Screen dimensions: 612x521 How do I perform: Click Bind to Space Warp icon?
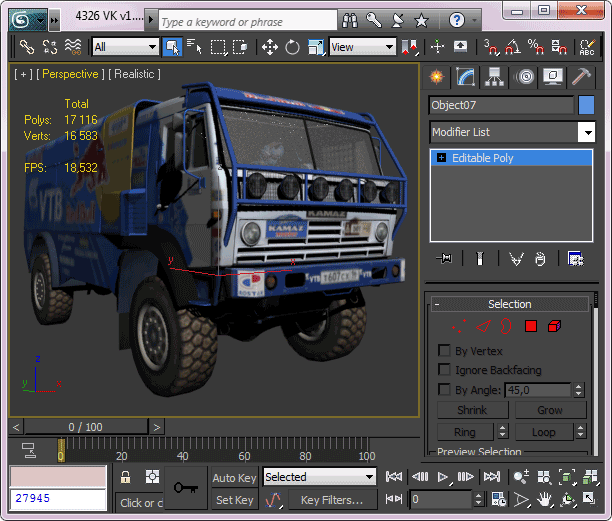pyautogui.click(x=73, y=47)
